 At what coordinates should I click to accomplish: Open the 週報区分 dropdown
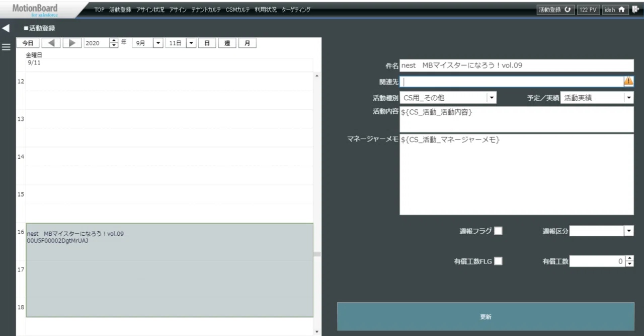click(x=629, y=231)
